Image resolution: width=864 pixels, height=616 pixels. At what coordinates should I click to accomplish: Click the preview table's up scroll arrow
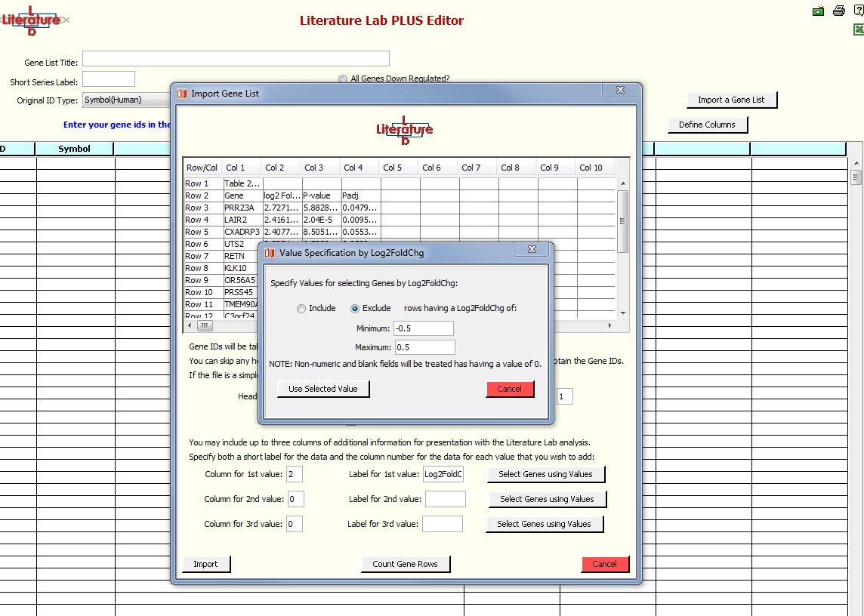623,183
